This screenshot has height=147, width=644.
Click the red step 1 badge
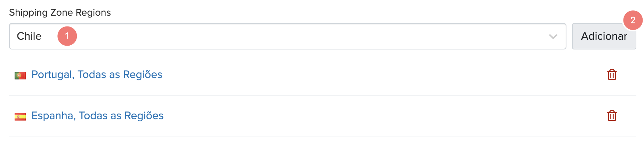click(x=67, y=36)
